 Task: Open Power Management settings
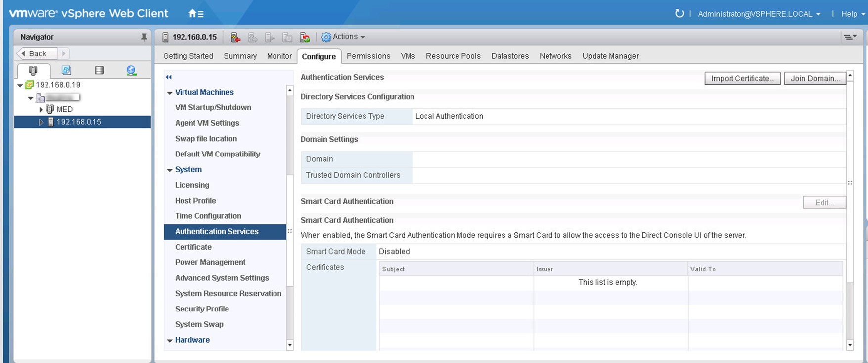click(210, 262)
